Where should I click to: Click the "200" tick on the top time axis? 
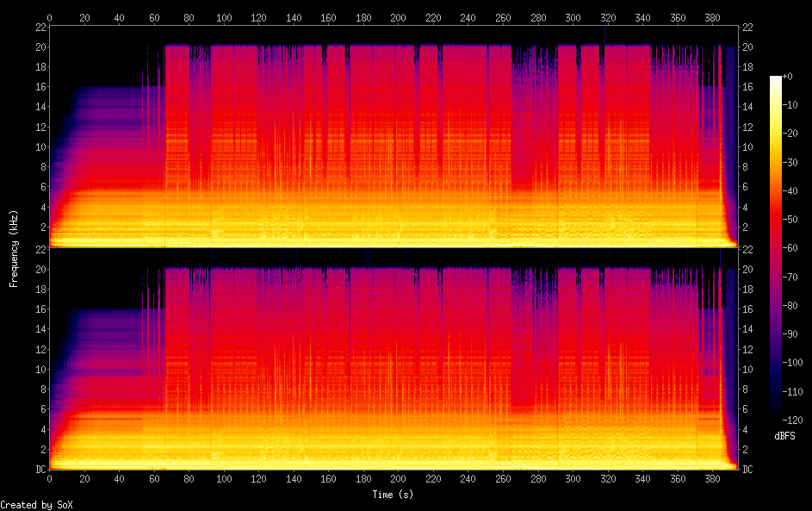point(397,17)
